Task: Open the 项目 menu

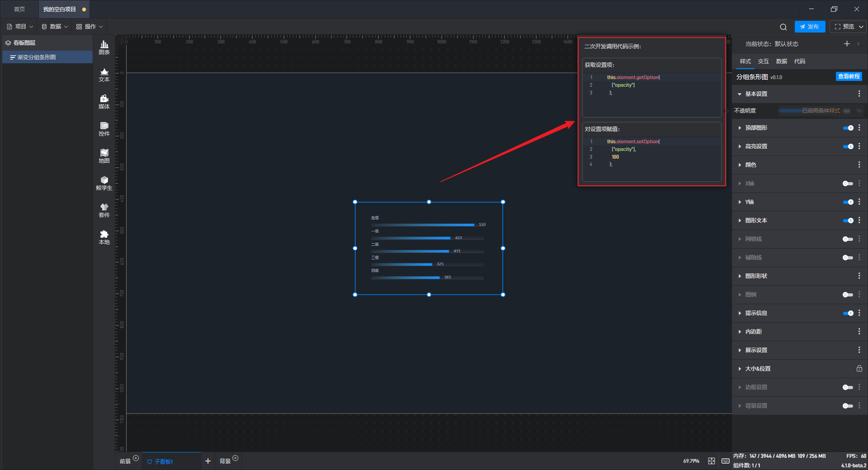Action: (20, 27)
